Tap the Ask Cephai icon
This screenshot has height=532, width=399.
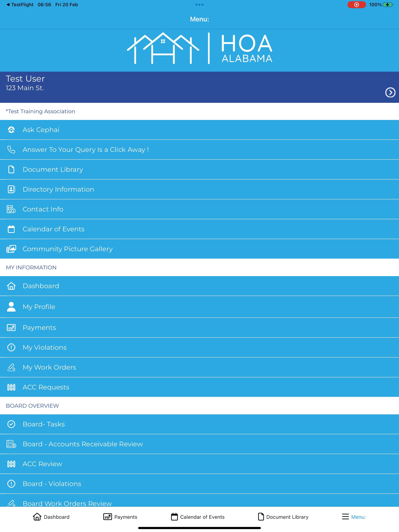click(11, 130)
